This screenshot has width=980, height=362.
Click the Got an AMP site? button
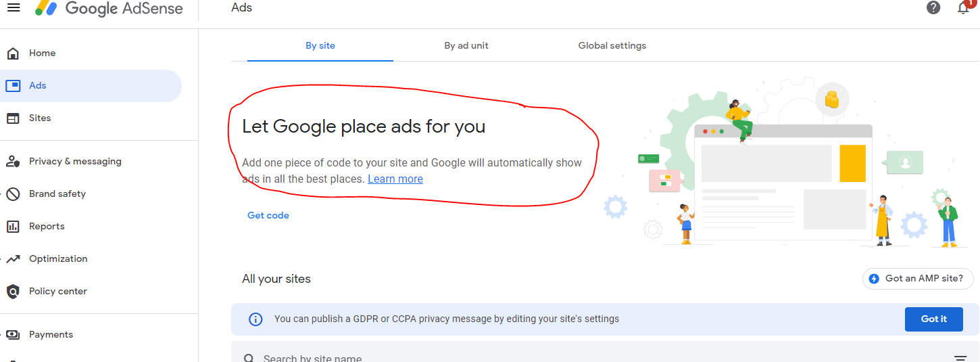tap(918, 279)
